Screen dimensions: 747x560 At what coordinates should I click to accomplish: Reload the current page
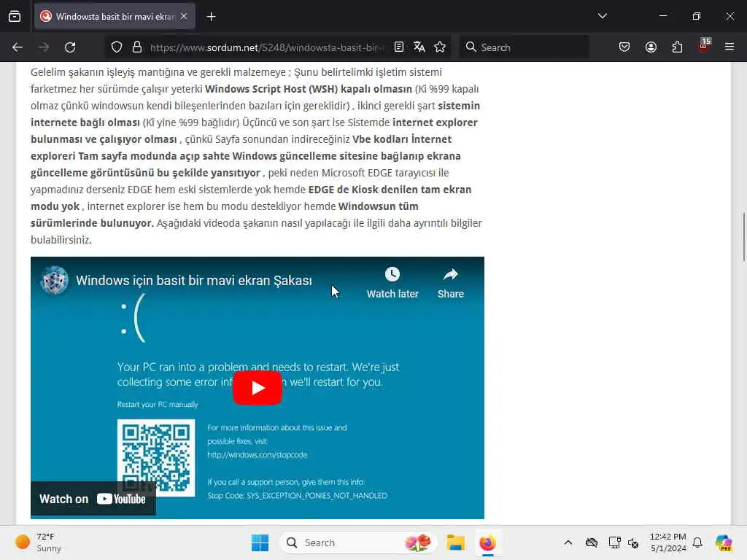[70, 47]
